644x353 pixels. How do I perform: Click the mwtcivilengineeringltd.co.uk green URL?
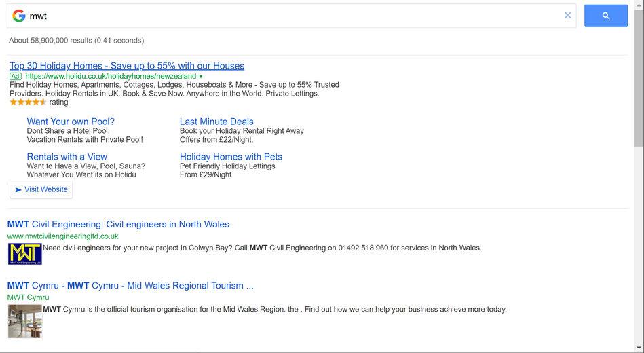63,236
